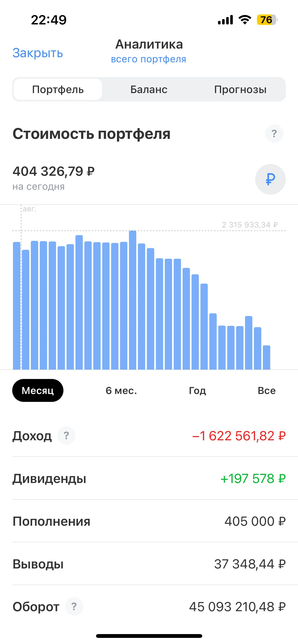Tap Закрыть to close analytics

point(38,53)
